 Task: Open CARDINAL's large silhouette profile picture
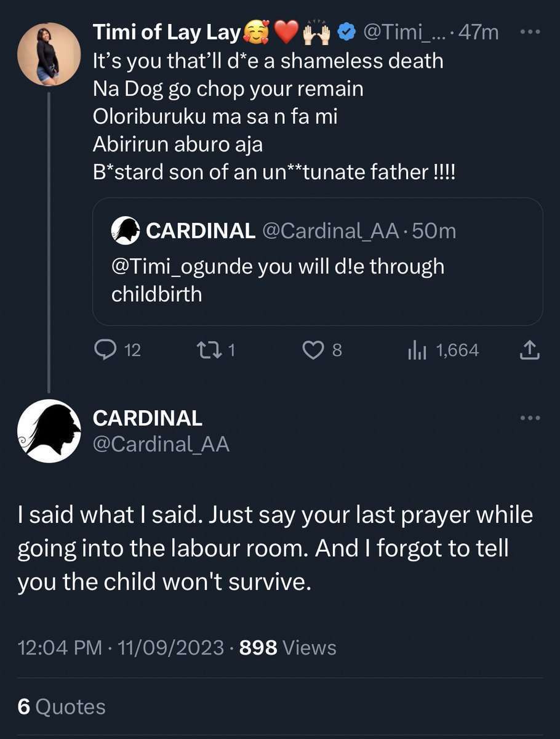49,430
